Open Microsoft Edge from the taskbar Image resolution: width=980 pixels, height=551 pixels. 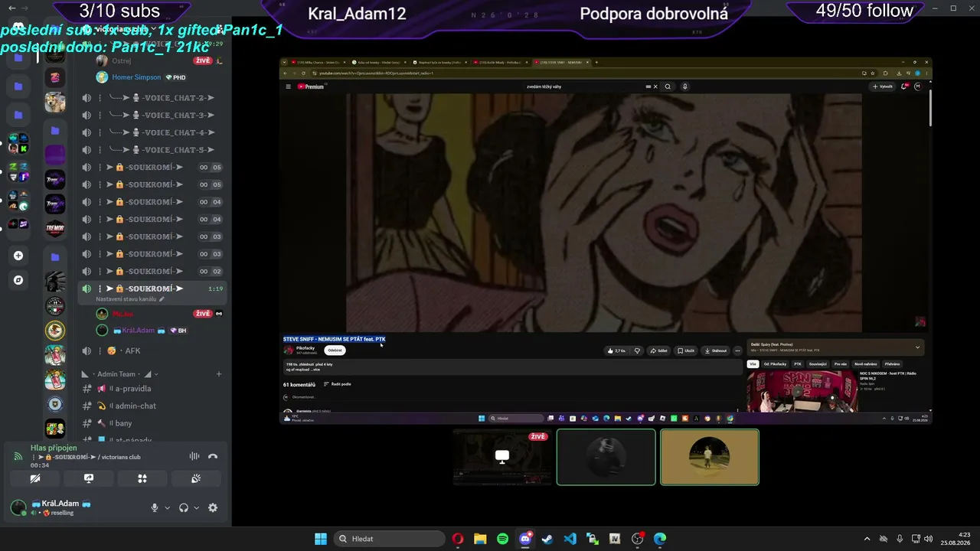click(660, 539)
